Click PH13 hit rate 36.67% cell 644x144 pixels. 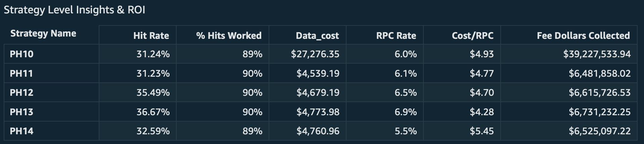pos(153,112)
